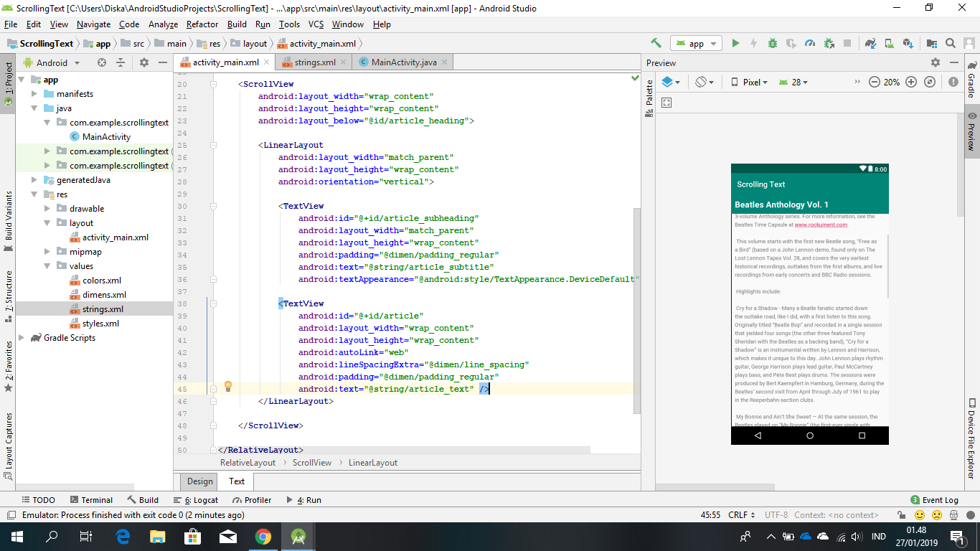Open the SDK Manager icon
The image size is (980, 551).
point(908,43)
